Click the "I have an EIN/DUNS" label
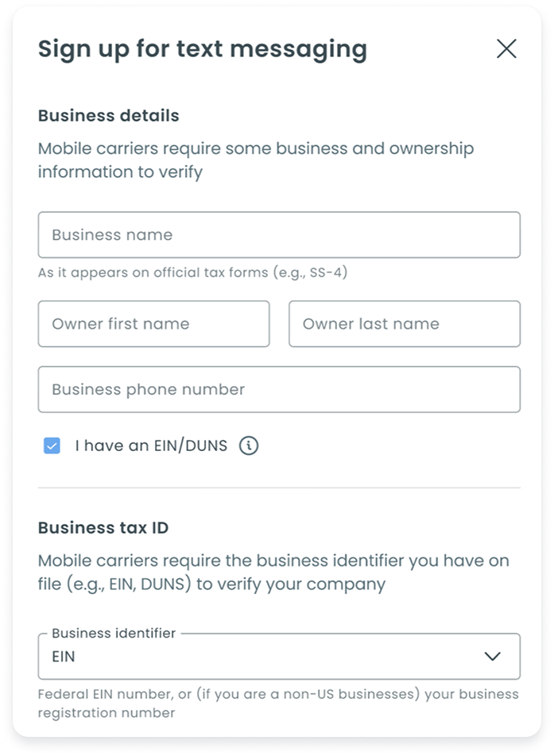This screenshot has height=756, width=554. (x=151, y=446)
